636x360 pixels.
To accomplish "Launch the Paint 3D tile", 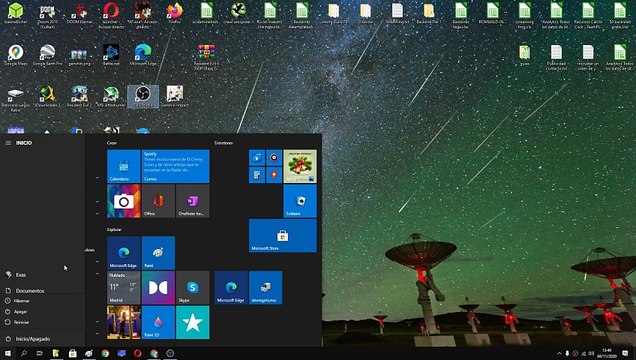I will tap(158, 322).
